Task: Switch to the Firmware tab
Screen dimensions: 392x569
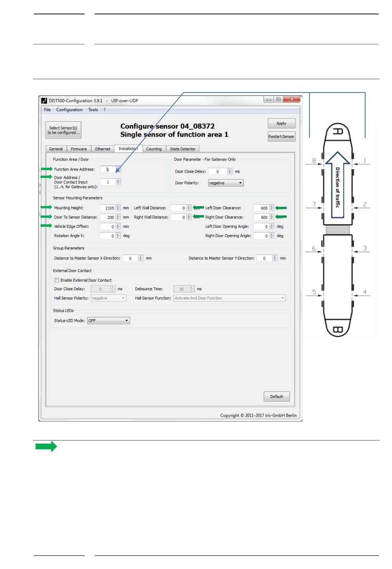Action: coord(78,149)
